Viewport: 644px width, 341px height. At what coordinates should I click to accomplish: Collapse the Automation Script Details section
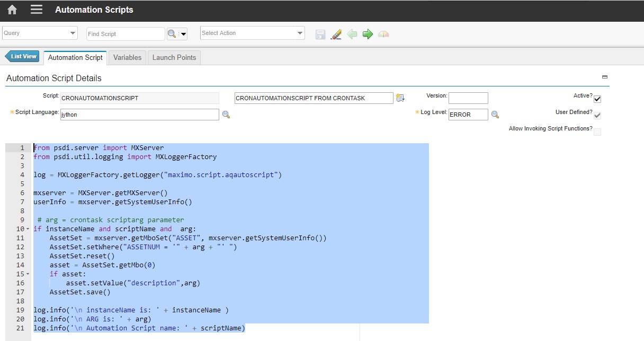(605, 77)
